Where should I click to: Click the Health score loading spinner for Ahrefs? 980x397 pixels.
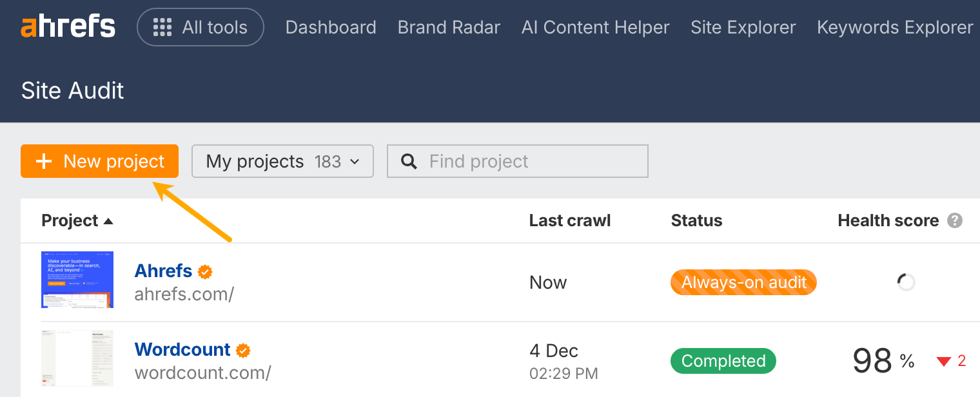(906, 282)
